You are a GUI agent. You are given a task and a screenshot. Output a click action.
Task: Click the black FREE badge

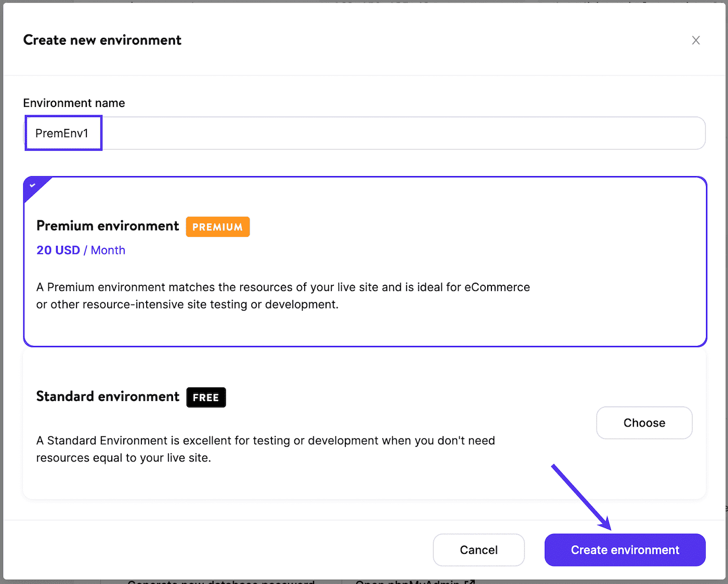click(x=206, y=397)
